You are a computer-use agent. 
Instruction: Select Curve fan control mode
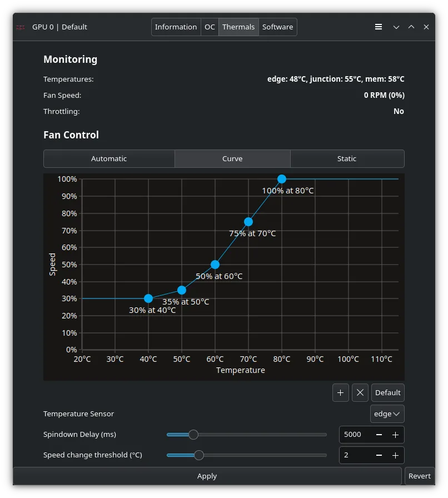click(232, 158)
